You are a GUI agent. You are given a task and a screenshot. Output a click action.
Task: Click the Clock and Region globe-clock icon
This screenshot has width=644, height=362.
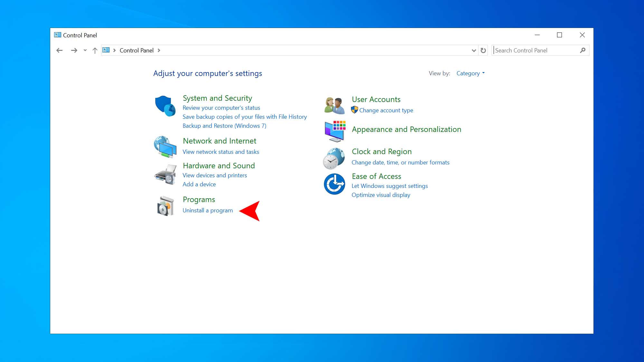pyautogui.click(x=334, y=158)
